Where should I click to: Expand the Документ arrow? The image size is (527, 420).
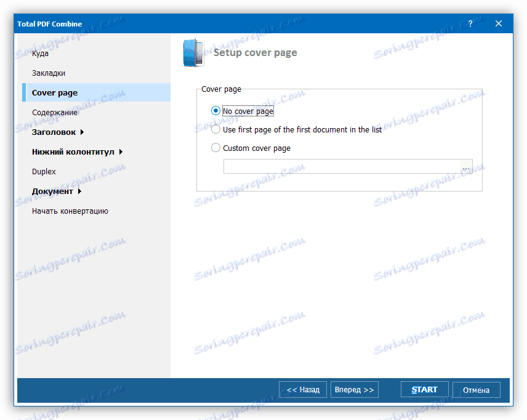[x=79, y=192]
